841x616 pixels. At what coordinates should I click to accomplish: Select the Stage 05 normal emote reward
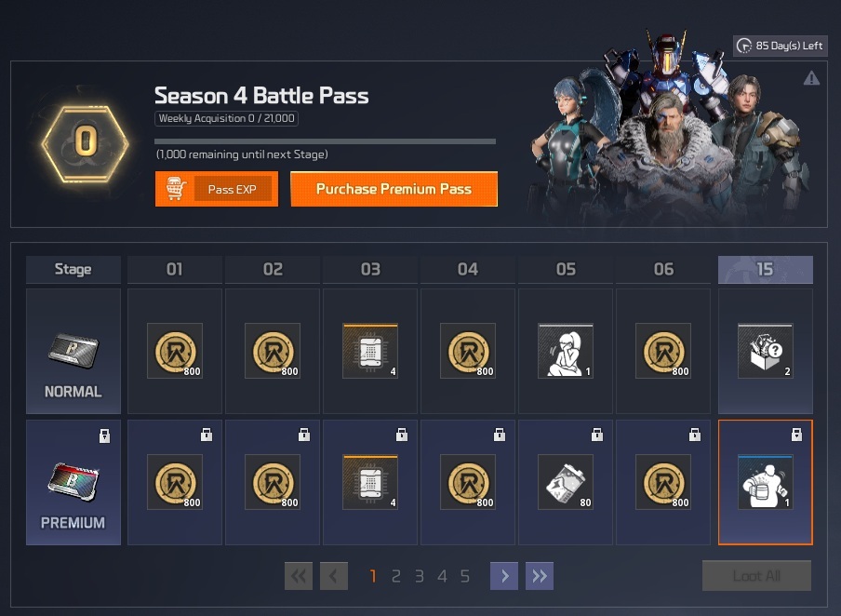566,351
